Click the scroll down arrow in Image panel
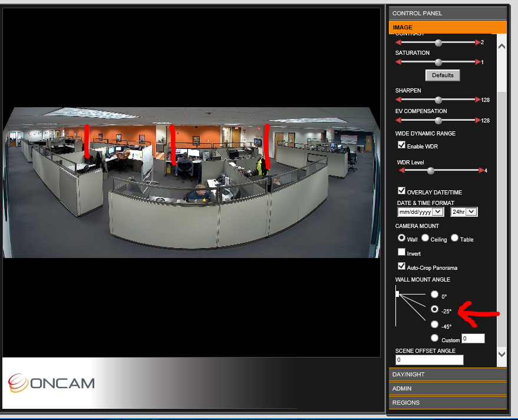Screen dimensions: 518x420 click(501, 354)
